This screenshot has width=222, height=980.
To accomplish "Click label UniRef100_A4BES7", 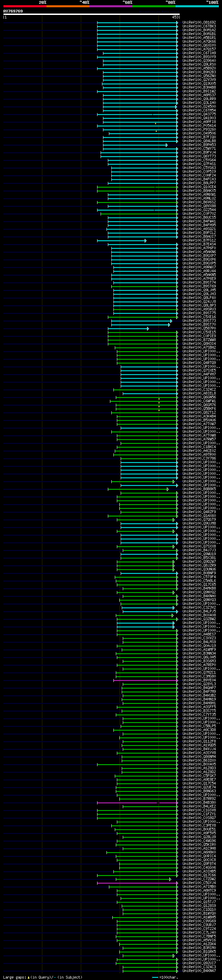I will 199,634.
